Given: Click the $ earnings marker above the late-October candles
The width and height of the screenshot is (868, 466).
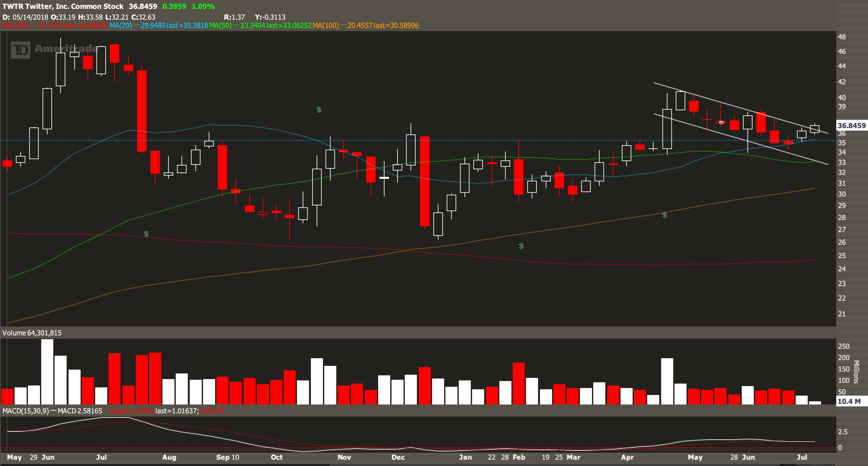Looking at the screenshot, I should 319,110.
